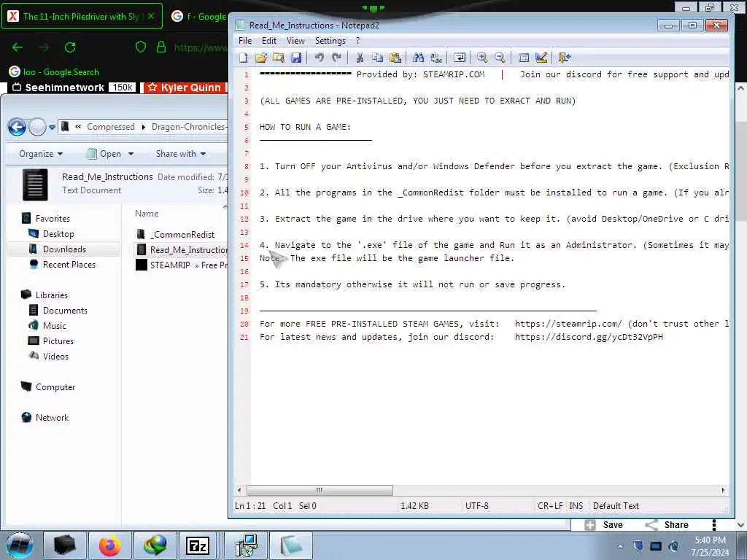
Task: Expand the breadcrumb arrow after Compressed
Action: (144, 127)
